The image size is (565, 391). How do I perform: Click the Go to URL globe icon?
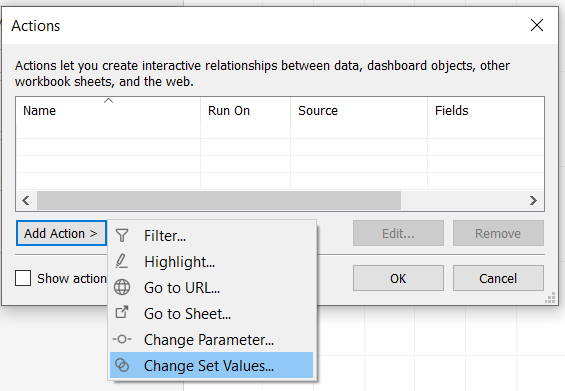click(x=122, y=287)
